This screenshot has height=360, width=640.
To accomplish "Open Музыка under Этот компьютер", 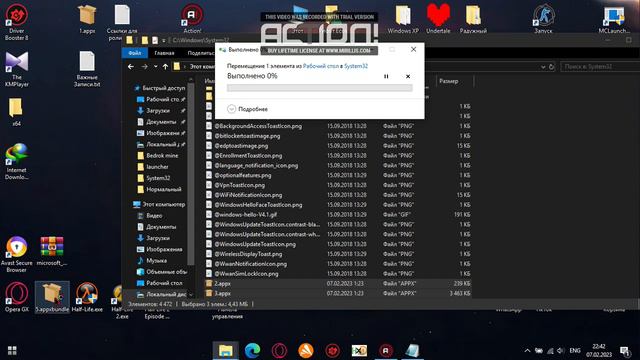I will (x=156, y=260).
